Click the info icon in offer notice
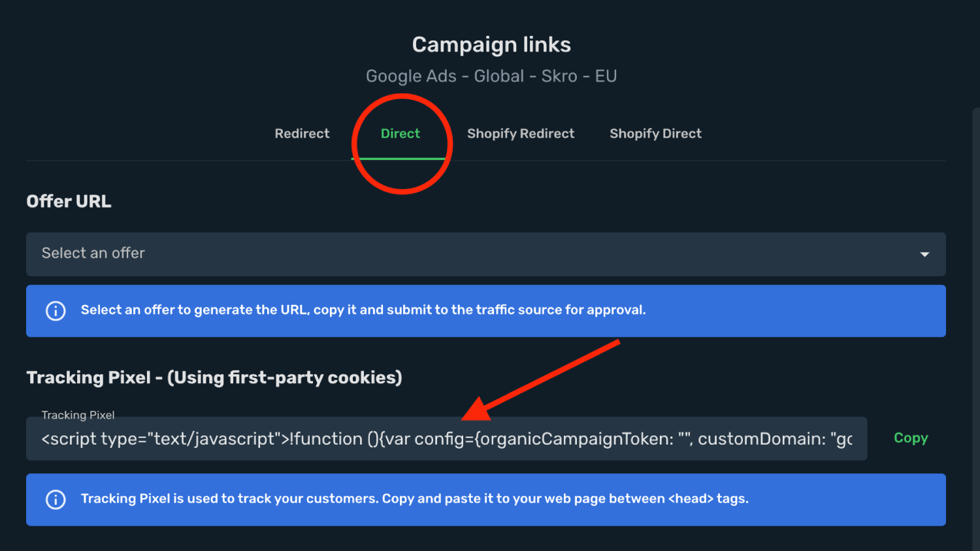The height and width of the screenshot is (551, 980). pyautogui.click(x=56, y=311)
